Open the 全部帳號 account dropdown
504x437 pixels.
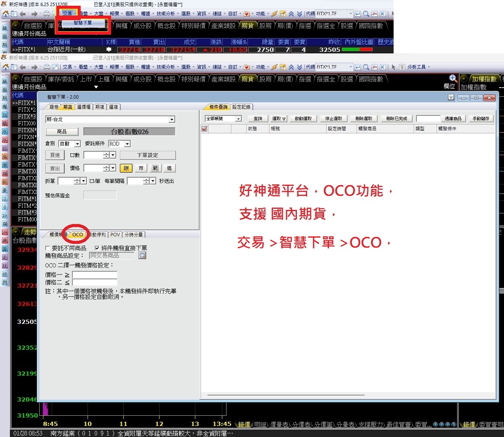[x=239, y=118]
